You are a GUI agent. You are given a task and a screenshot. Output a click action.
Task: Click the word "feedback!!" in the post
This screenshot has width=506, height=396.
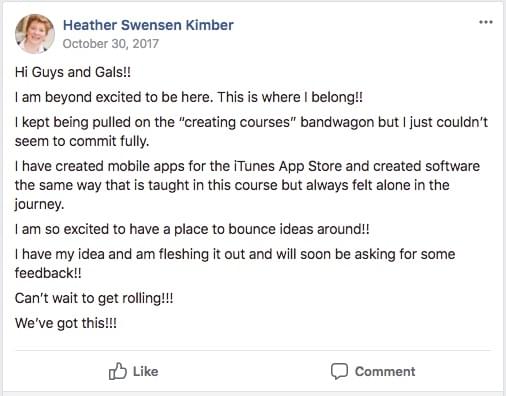pos(48,273)
